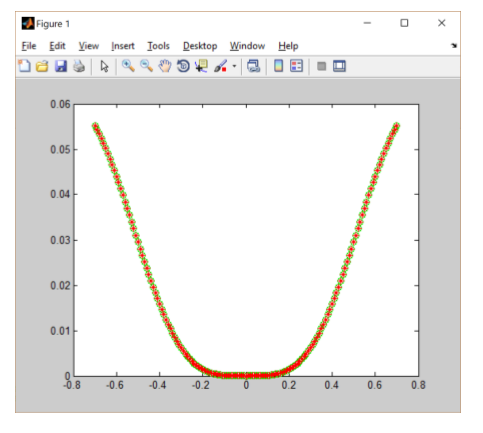This screenshot has width=483, height=433.
Task: Hide plot tools with the gray square icon
Action: (321, 66)
